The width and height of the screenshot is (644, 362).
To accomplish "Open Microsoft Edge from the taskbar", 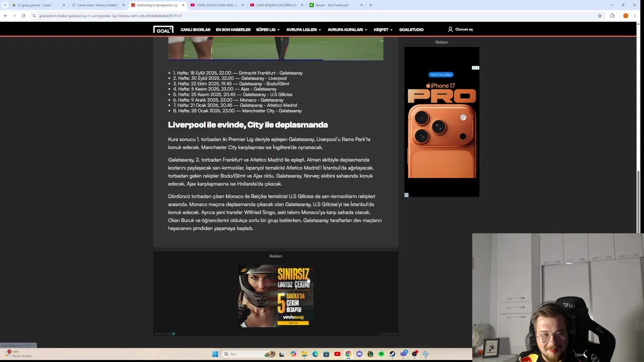I will tap(315, 354).
